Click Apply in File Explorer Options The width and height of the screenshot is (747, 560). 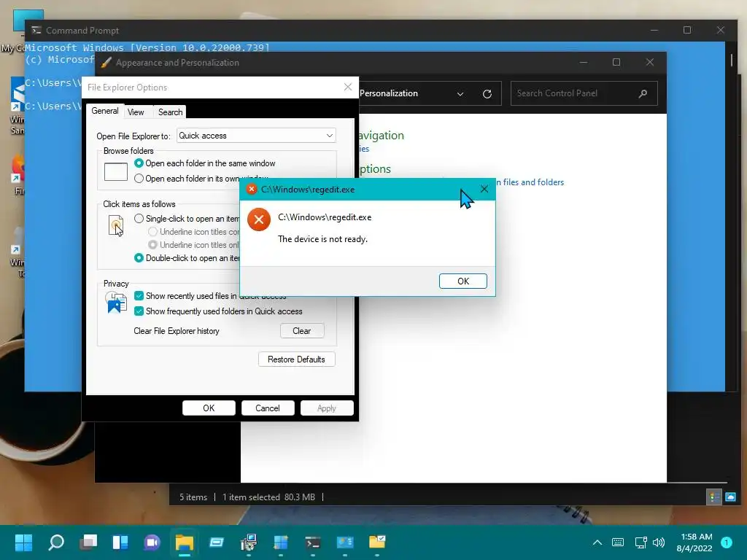point(327,408)
